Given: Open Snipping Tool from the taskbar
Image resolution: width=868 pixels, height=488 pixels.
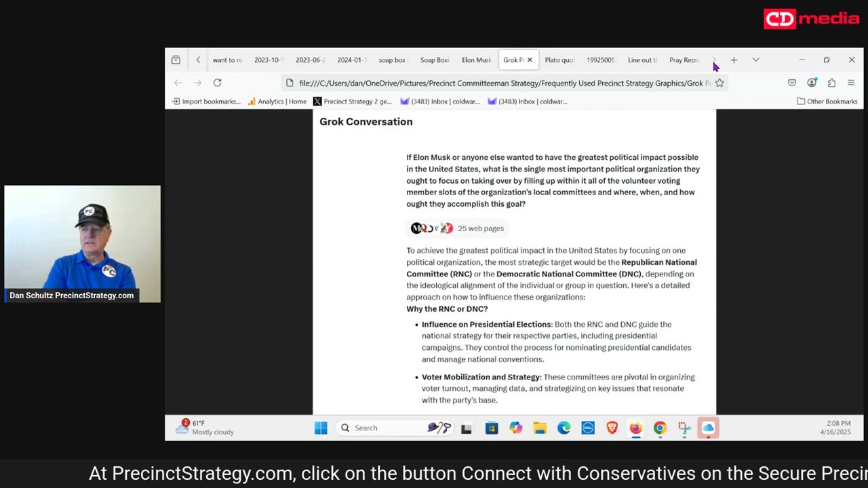Looking at the screenshot, I should tap(684, 428).
